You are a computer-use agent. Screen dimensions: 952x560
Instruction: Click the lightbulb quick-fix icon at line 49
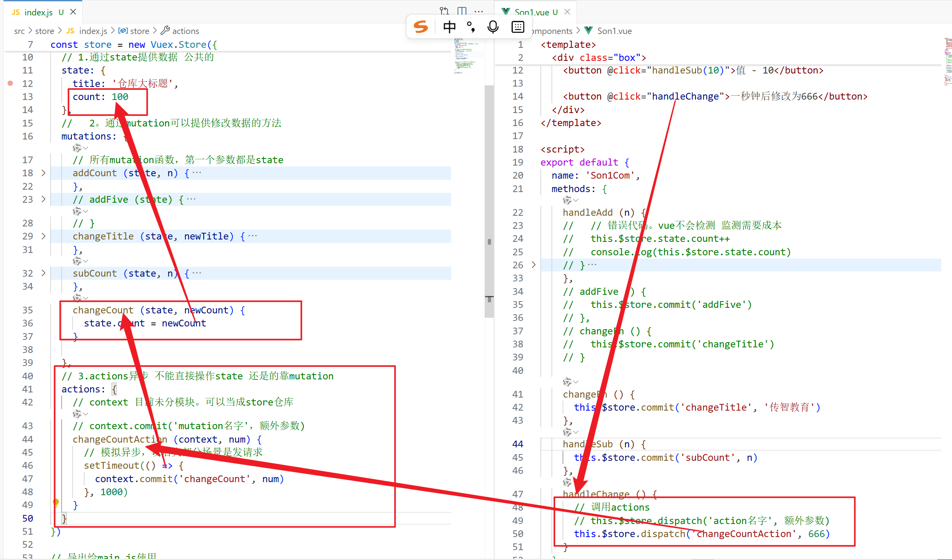tap(56, 502)
